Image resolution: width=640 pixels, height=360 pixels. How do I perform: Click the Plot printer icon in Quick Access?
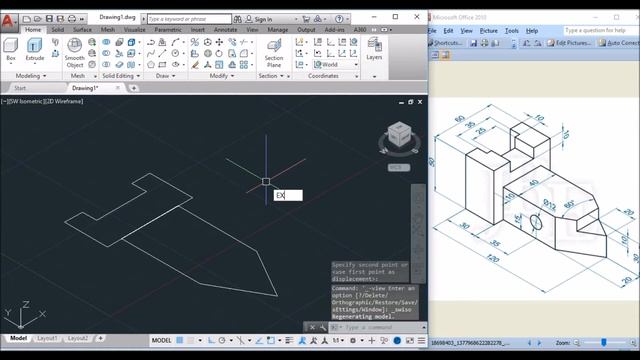[72, 19]
